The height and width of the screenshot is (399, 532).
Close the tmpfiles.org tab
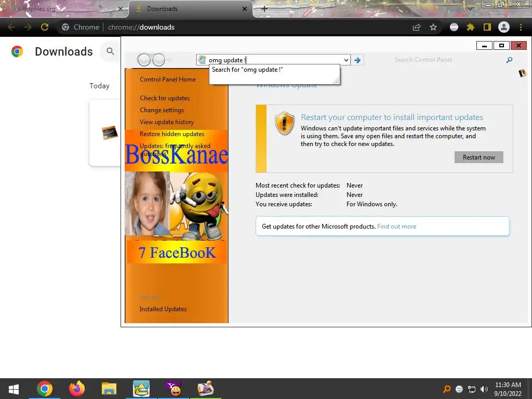[120, 9]
